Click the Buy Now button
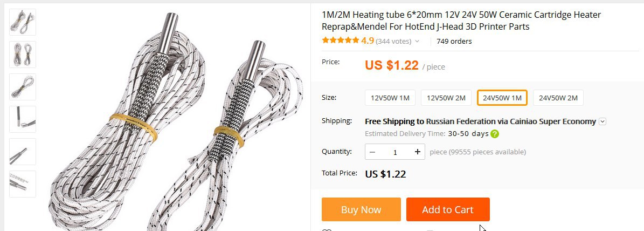The height and width of the screenshot is (231, 644). tap(361, 209)
